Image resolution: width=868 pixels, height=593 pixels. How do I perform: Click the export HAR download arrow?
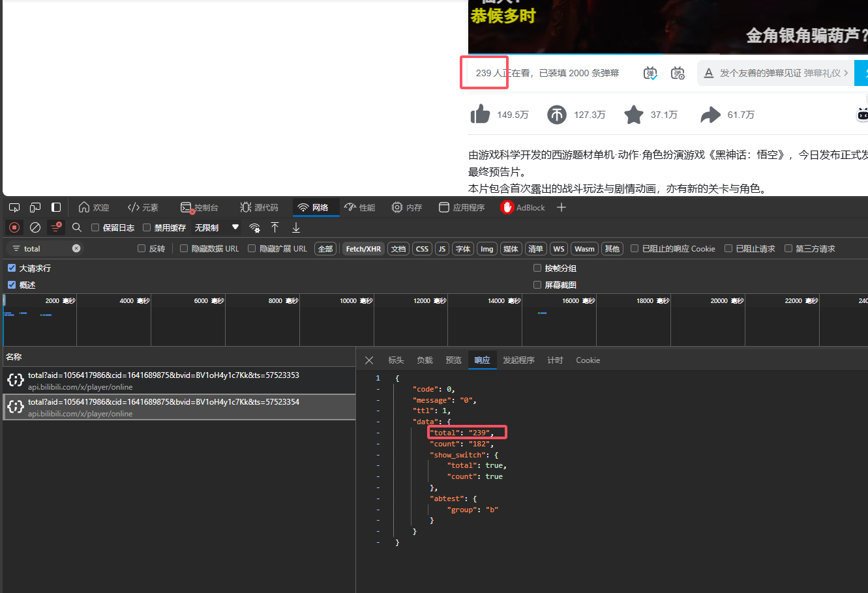[296, 227]
